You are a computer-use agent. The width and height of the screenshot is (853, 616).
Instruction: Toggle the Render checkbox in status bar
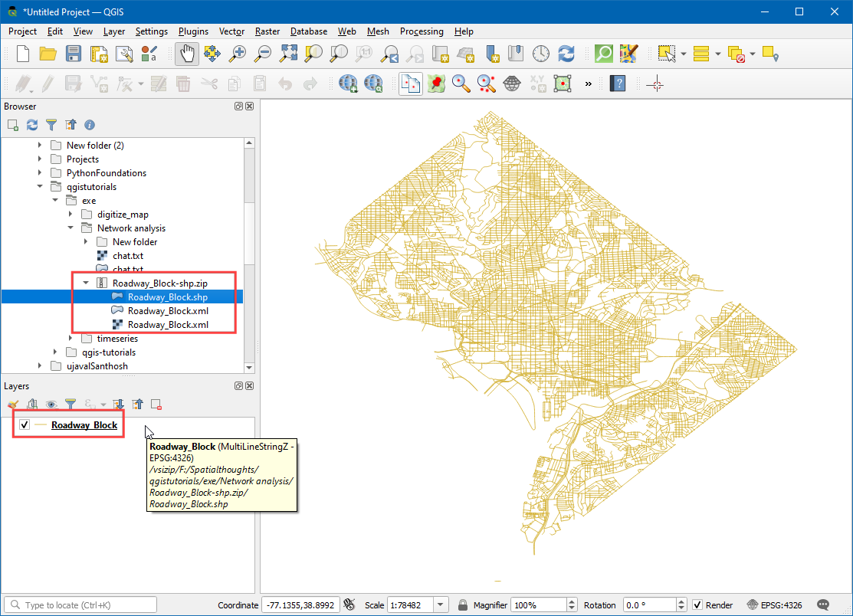tap(697, 605)
